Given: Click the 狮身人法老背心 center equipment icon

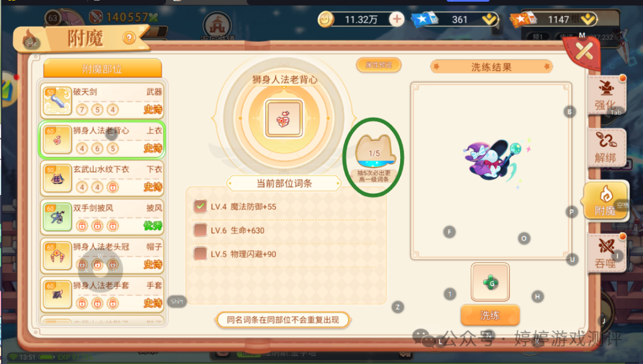Looking at the screenshot, I should 284,118.
